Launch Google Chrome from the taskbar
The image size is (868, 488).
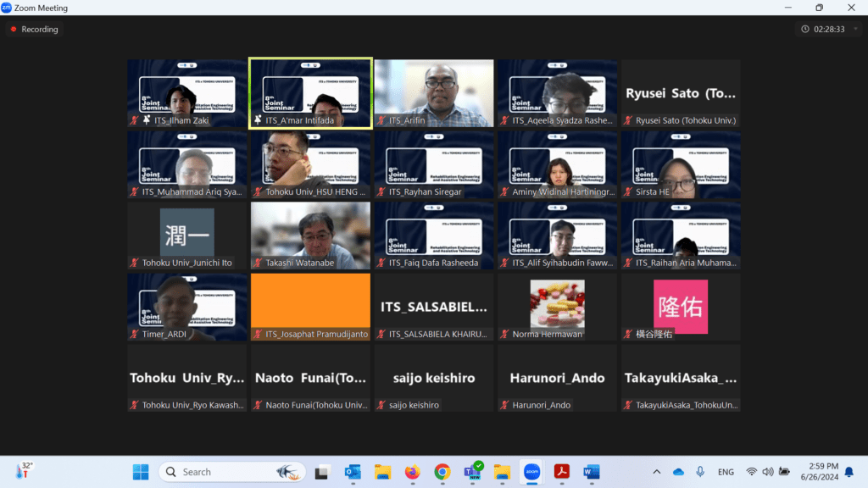pyautogui.click(x=442, y=472)
